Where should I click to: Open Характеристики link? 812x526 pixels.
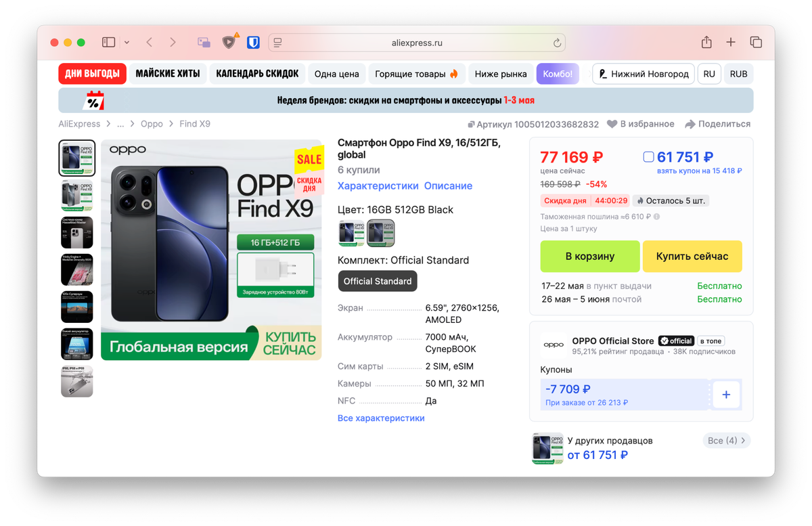(x=378, y=185)
